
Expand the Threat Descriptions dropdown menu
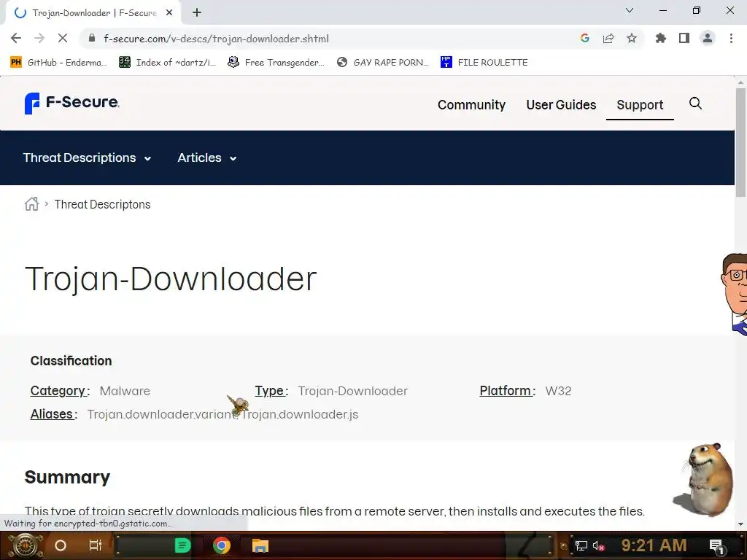[88, 157]
